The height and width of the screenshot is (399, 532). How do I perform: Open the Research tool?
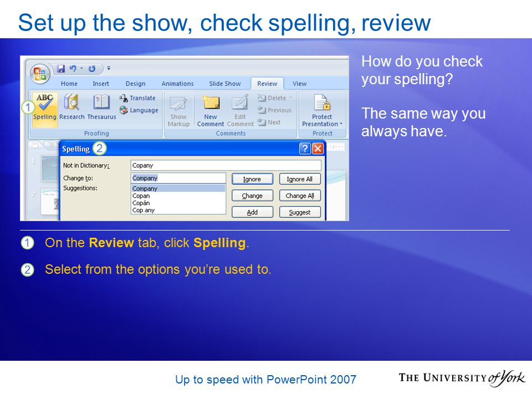click(x=71, y=107)
